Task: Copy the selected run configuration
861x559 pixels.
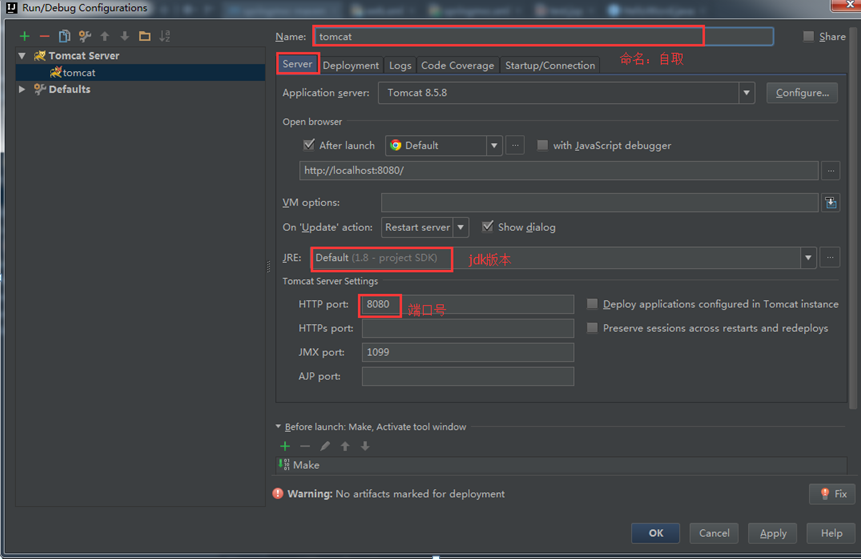Action: 64,36
